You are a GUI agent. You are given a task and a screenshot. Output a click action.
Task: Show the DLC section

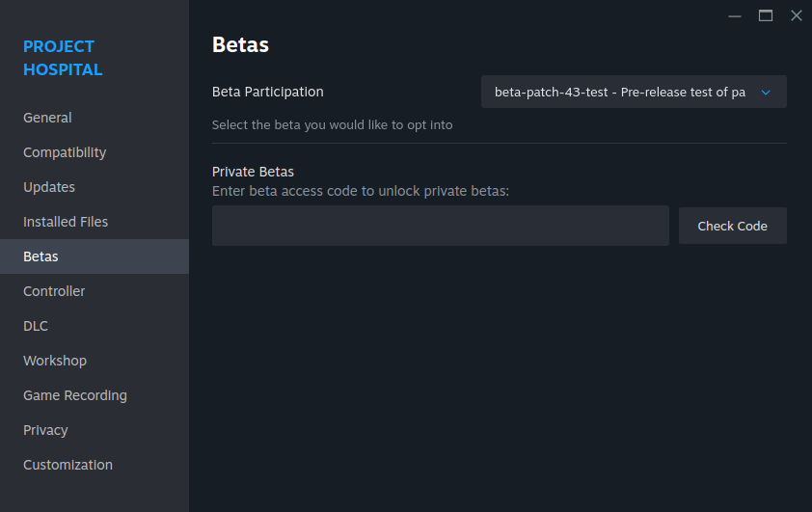pyautogui.click(x=36, y=326)
